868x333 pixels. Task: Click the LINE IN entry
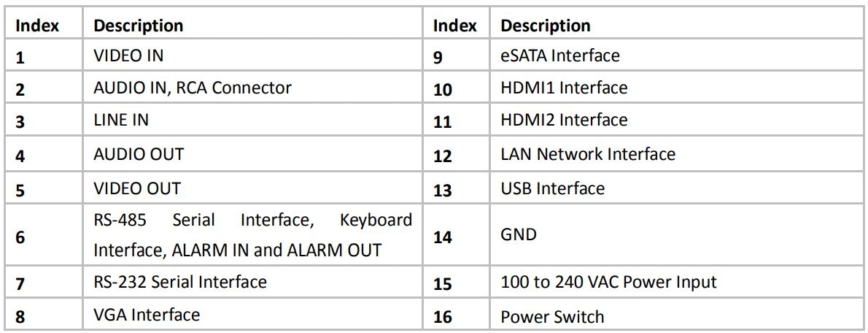[x=120, y=120]
